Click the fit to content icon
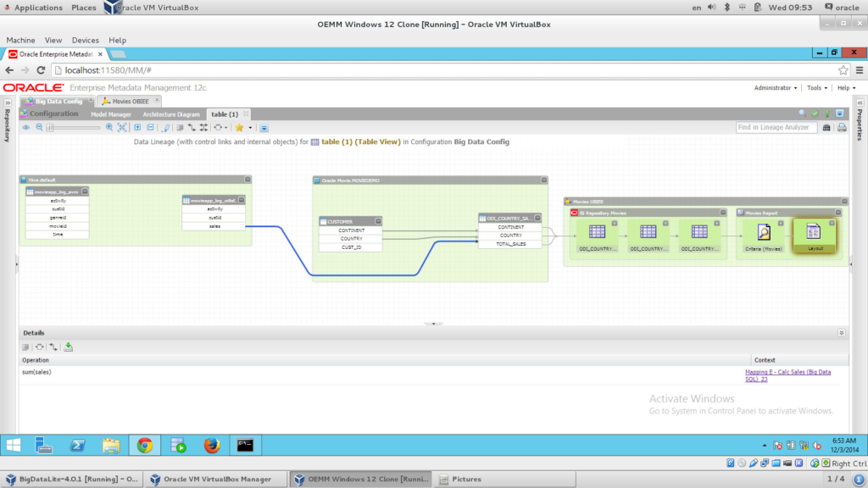This screenshot has height=488, width=868. click(122, 127)
